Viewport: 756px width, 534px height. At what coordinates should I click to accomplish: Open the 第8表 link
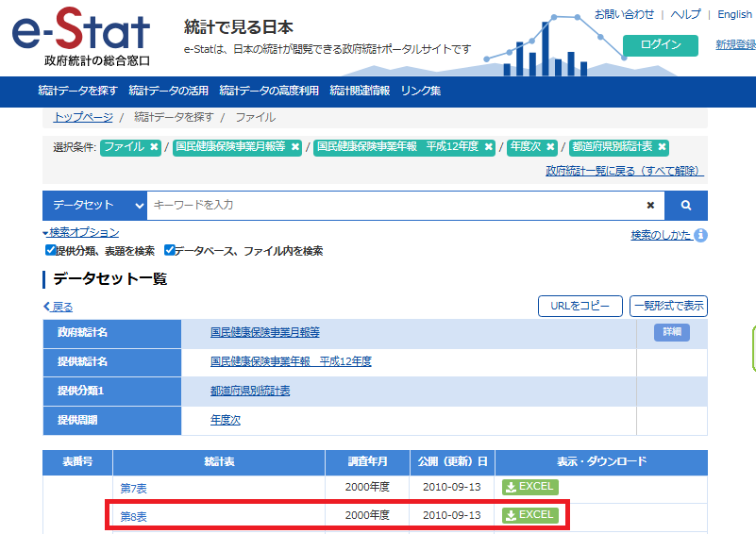coord(134,517)
